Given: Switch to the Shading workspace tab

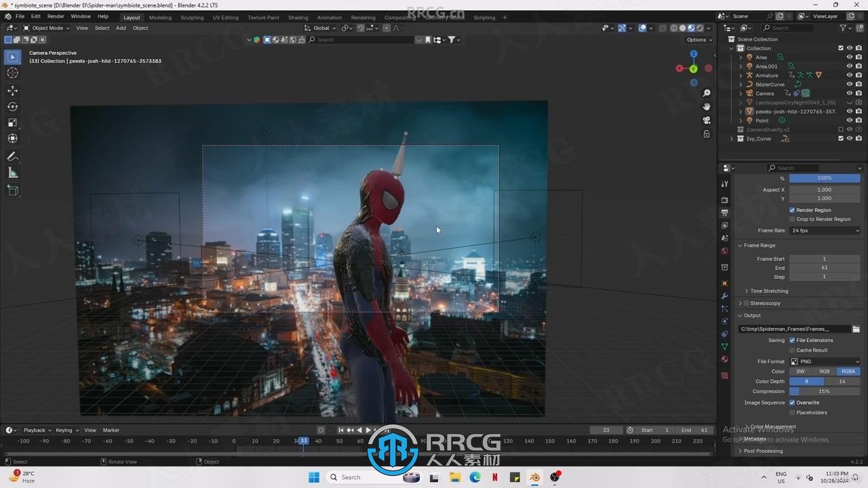Looking at the screenshot, I should click(298, 18).
